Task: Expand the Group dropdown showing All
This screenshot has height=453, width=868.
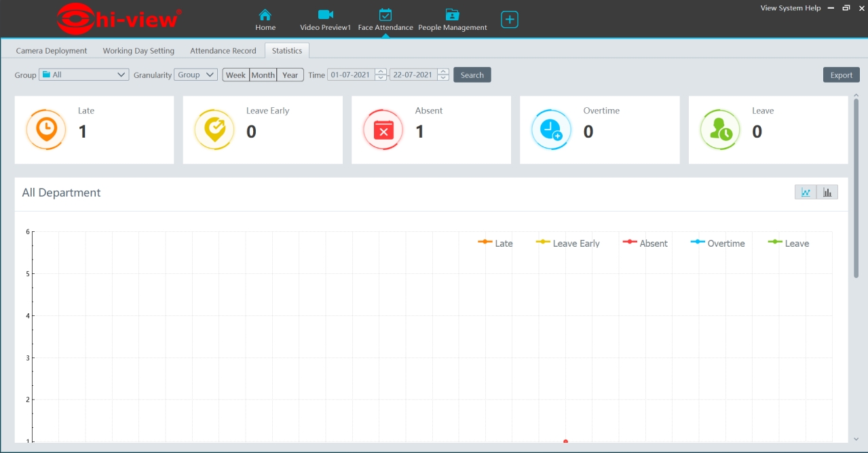Action: click(x=83, y=75)
